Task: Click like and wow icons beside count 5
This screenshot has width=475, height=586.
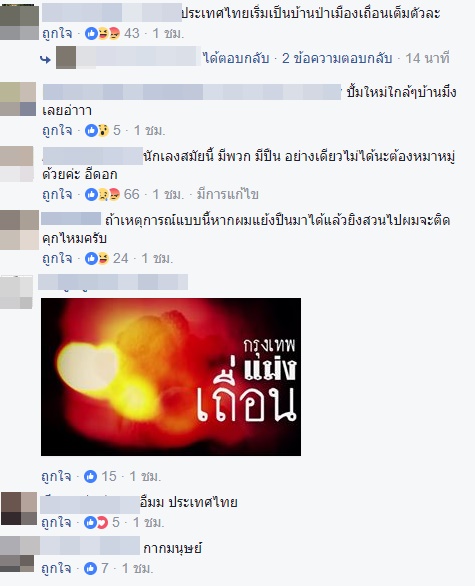Action: pos(97,130)
